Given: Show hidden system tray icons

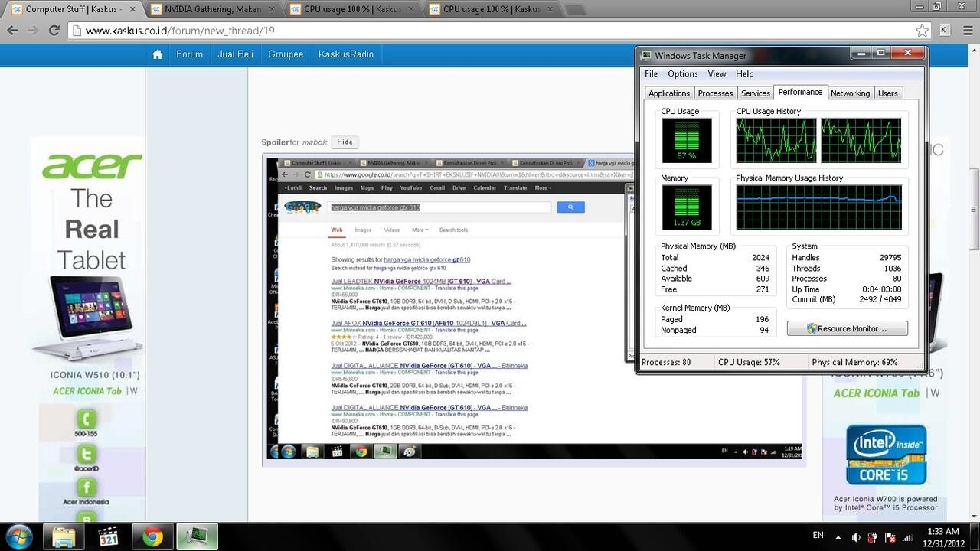Looking at the screenshot, I should pos(838,537).
